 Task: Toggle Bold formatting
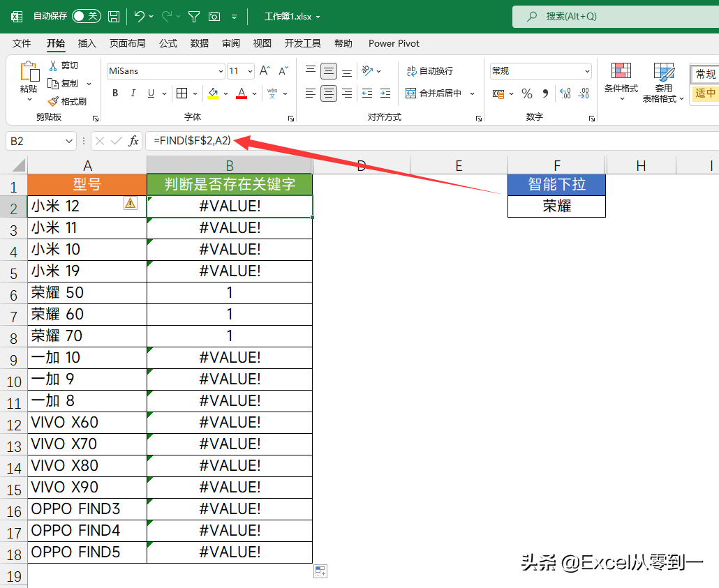(115, 93)
